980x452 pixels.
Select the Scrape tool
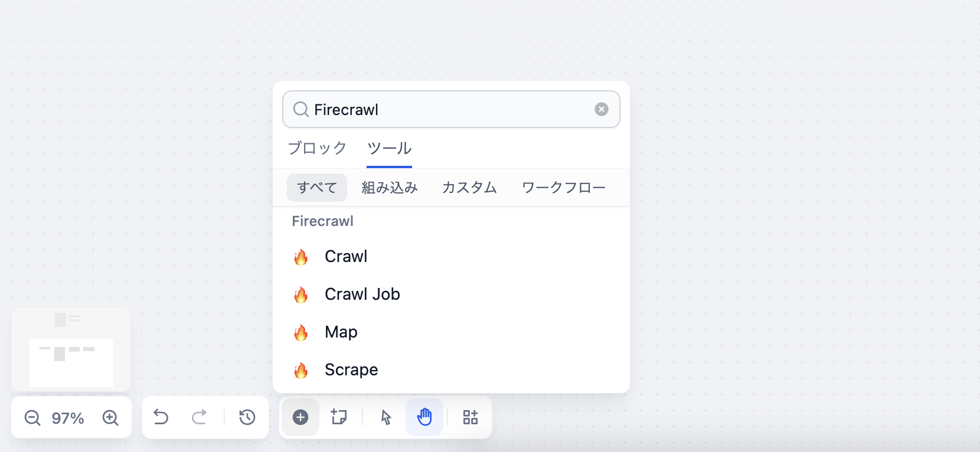click(351, 369)
